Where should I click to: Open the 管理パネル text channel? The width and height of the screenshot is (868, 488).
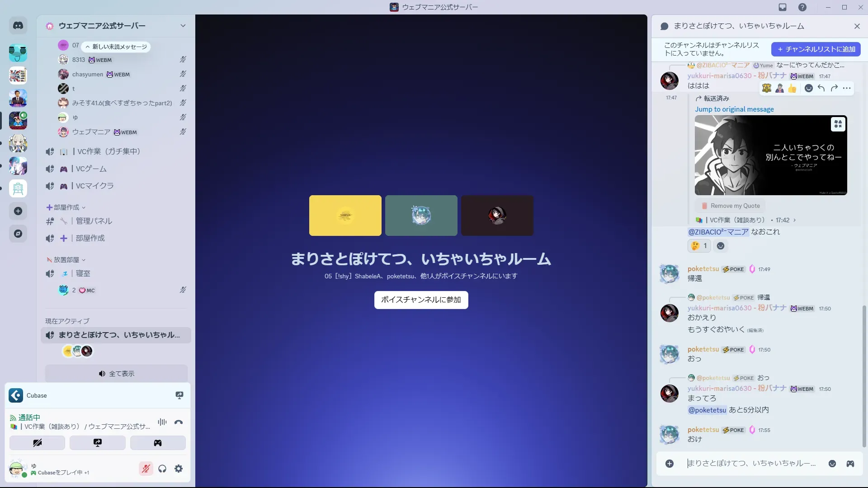(x=94, y=221)
